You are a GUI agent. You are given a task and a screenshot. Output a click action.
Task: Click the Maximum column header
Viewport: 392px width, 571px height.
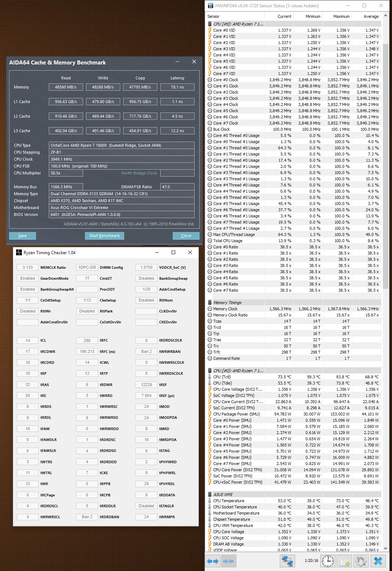tap(337, 16)
